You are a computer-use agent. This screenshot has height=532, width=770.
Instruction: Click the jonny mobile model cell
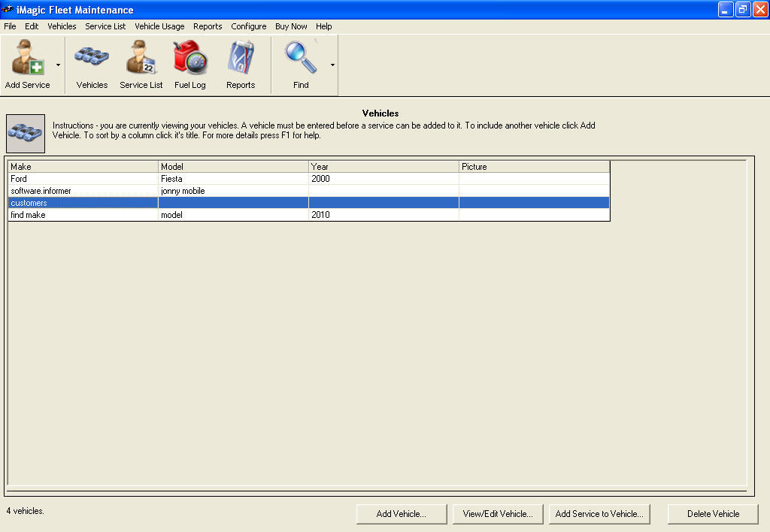[x=233, y=191]
